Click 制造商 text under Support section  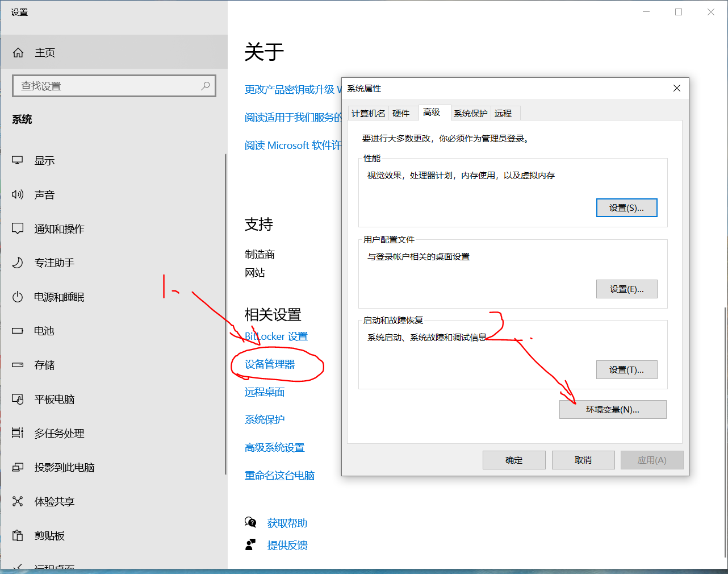coord(260,255)
